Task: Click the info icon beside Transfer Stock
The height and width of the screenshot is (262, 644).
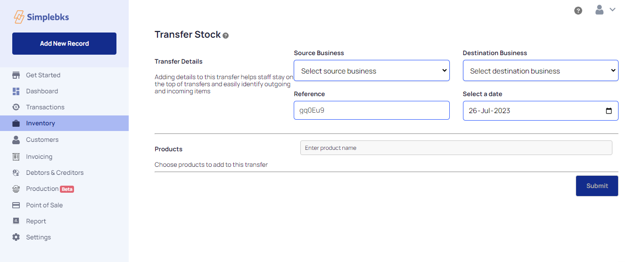Action: [x=226, y=36]
